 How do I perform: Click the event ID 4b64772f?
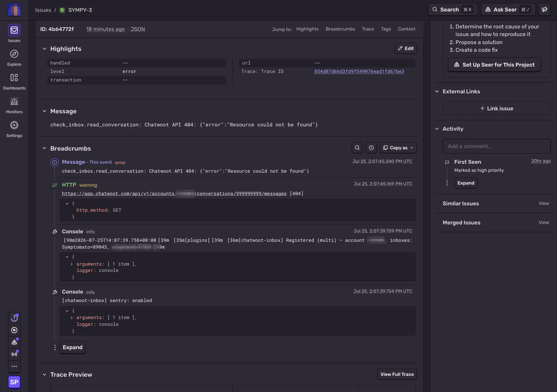point(57,29)
